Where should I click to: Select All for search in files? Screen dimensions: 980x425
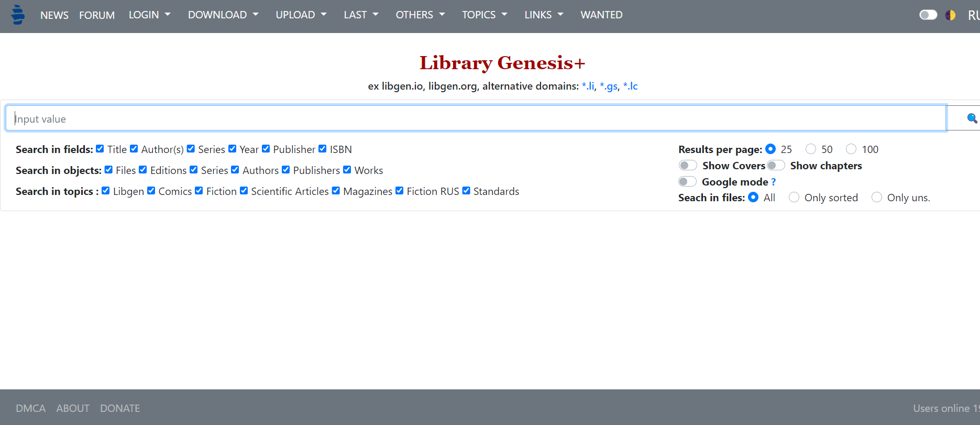(x=753, y=198)
